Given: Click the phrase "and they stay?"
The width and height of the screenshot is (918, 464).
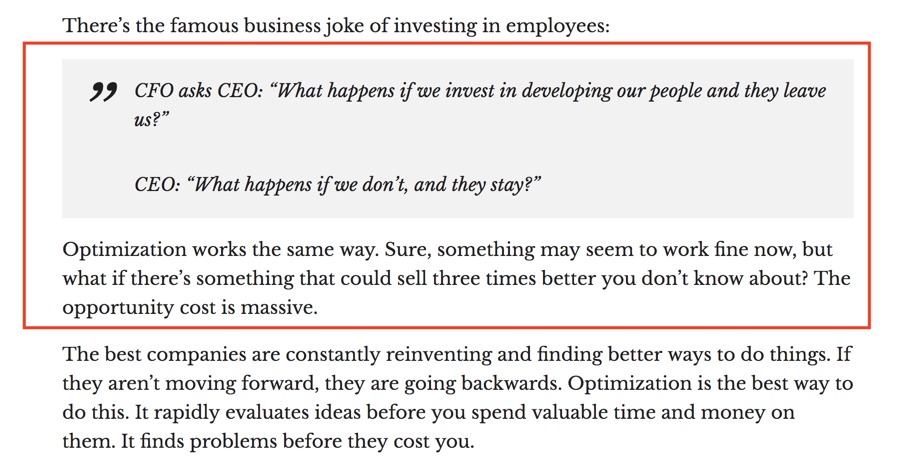Looking at the screenshot, I should (x=481, y=185).
